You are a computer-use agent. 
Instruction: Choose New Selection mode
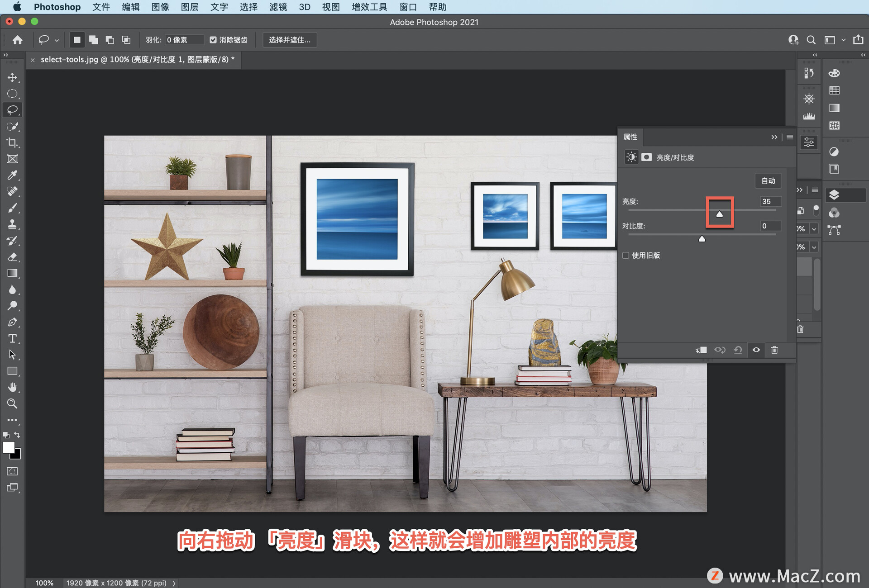[x=77, y=40]
